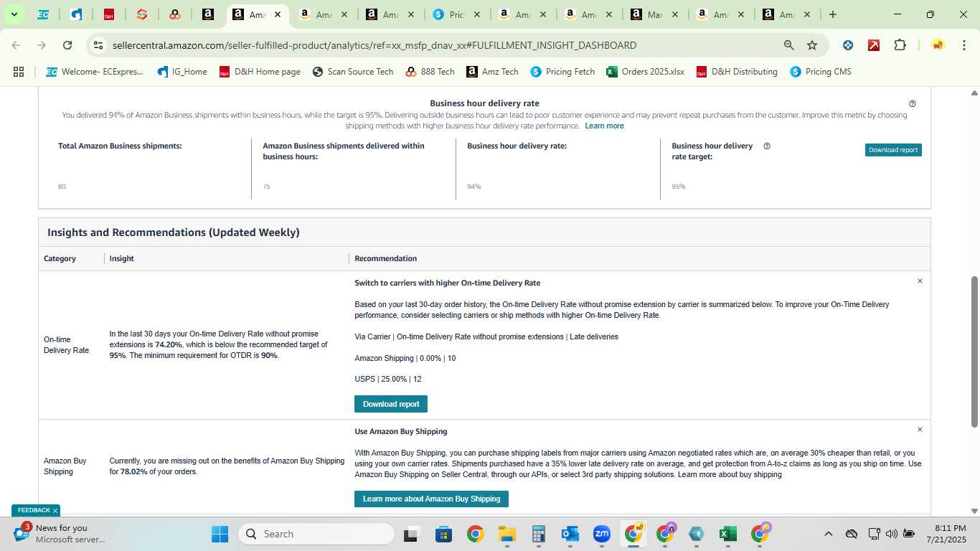Open File Explorer from taskbar
The height and width of the screenshot is (551, 980).
[x=507, y=534]
